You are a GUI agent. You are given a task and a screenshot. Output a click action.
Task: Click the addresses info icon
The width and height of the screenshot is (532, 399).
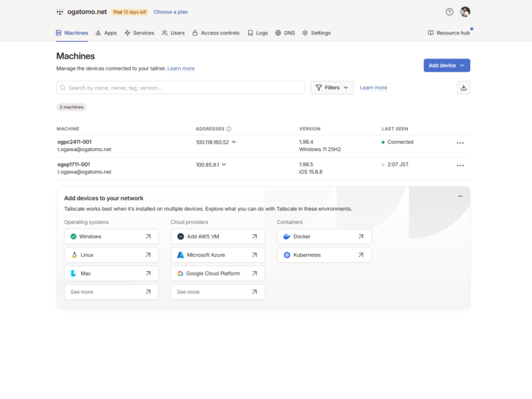point(229,129)
